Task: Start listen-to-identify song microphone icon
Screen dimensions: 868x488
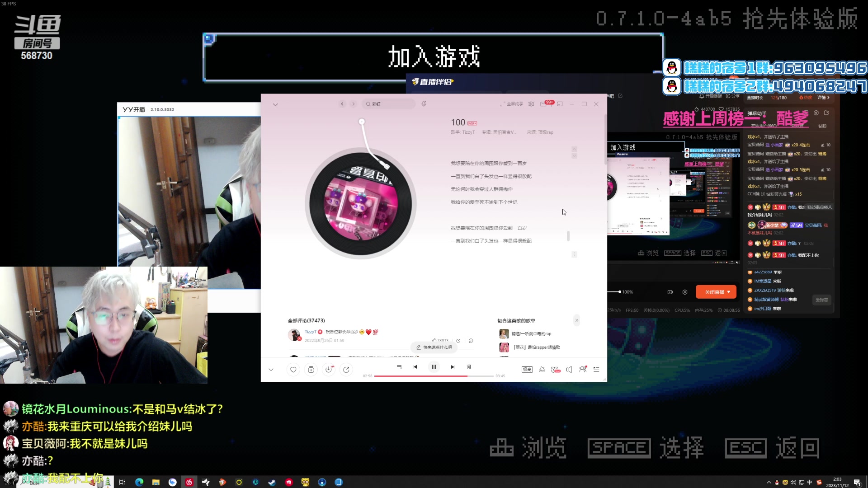Action: (424, 104)
